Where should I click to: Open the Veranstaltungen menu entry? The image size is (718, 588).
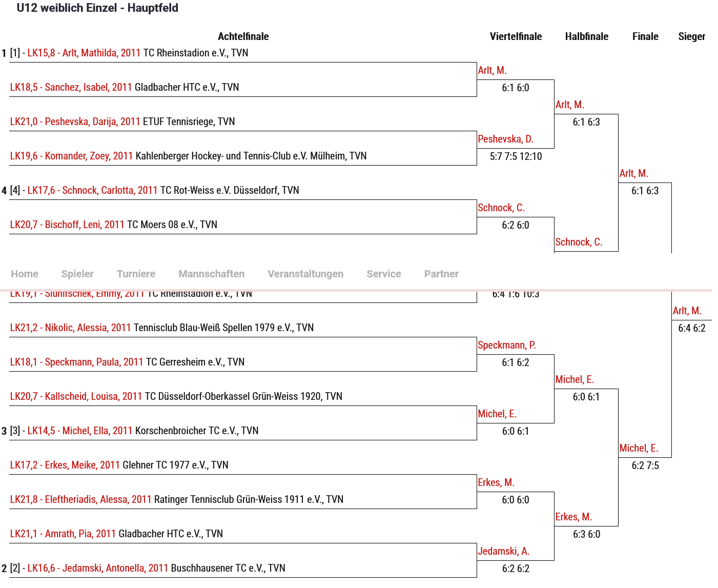click(x=305, y=274)
